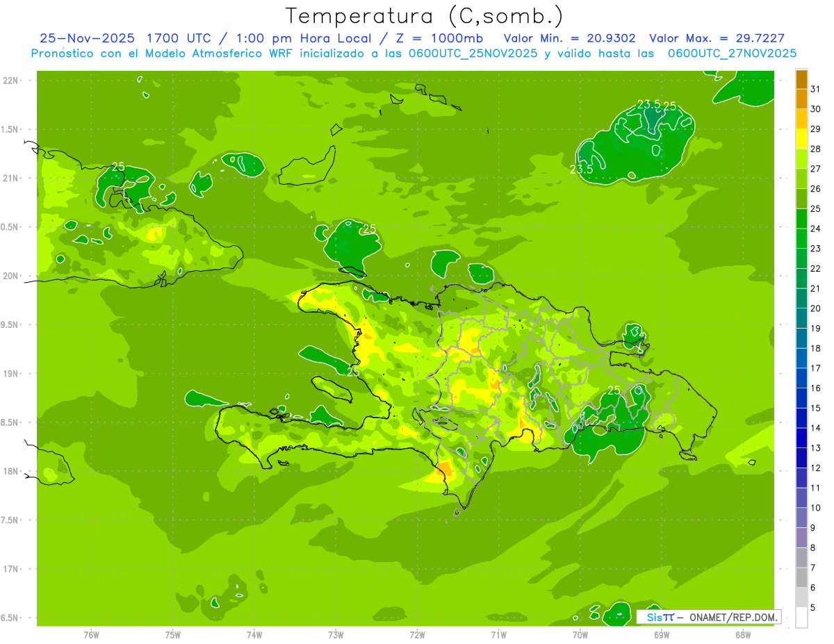Pick the orange legend swatch between 30 and 31

click(x=801, y=99)
